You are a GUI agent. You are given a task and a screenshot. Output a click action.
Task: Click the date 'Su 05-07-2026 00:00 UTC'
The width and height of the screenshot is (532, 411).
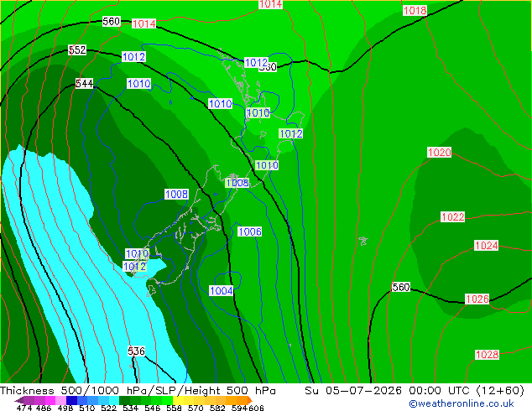[389, 391]
